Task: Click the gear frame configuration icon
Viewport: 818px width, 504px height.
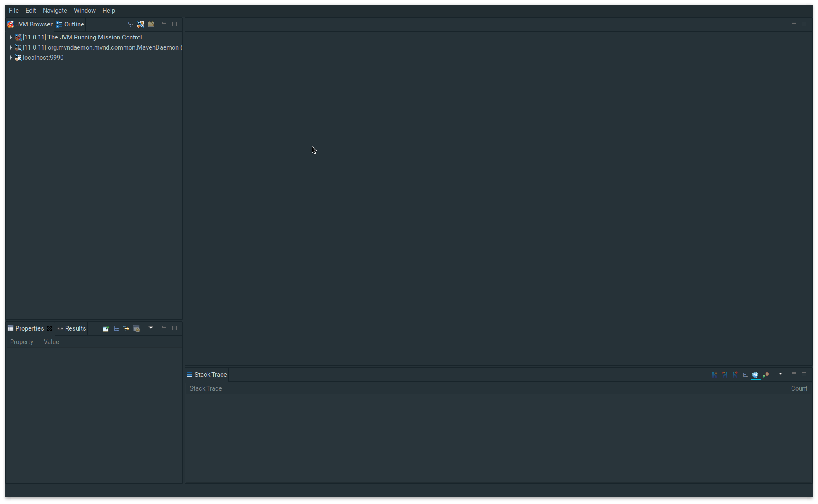Action: click(x=766, y=375)
